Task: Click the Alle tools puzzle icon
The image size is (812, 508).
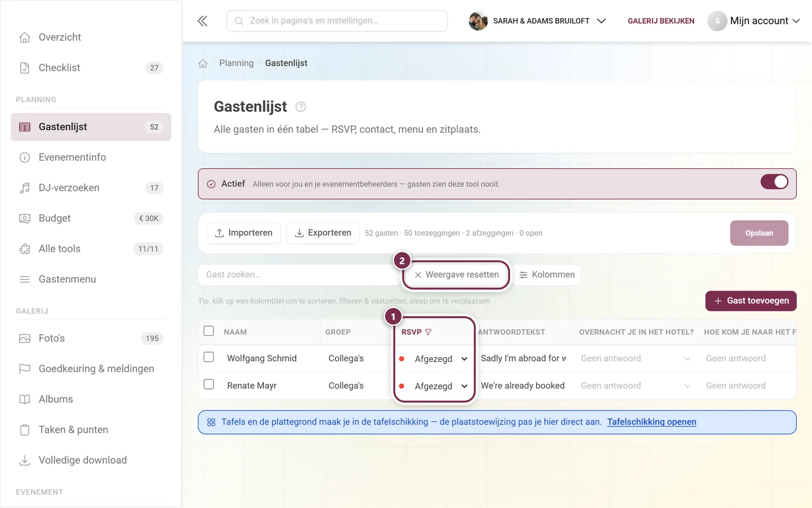Action: coord(25,249)
